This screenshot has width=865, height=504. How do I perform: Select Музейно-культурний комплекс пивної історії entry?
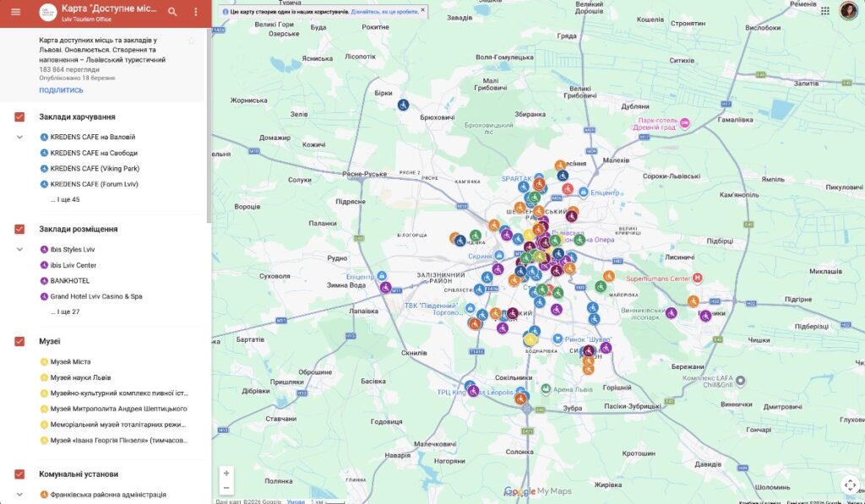click(118, 393)
